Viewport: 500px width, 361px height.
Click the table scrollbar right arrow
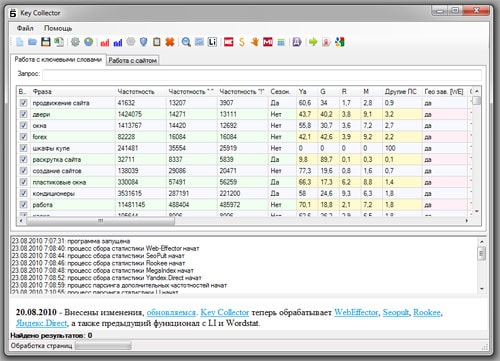[x=466, y=221]
